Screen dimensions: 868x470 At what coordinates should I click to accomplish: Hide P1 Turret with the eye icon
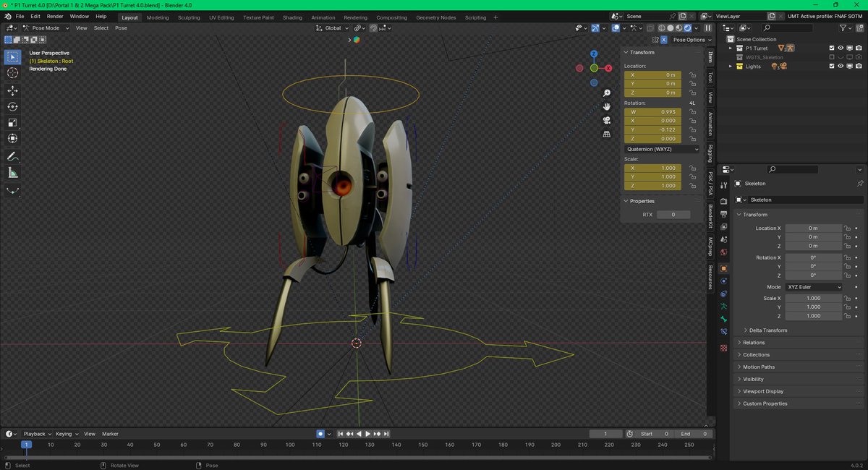[841, 48]
